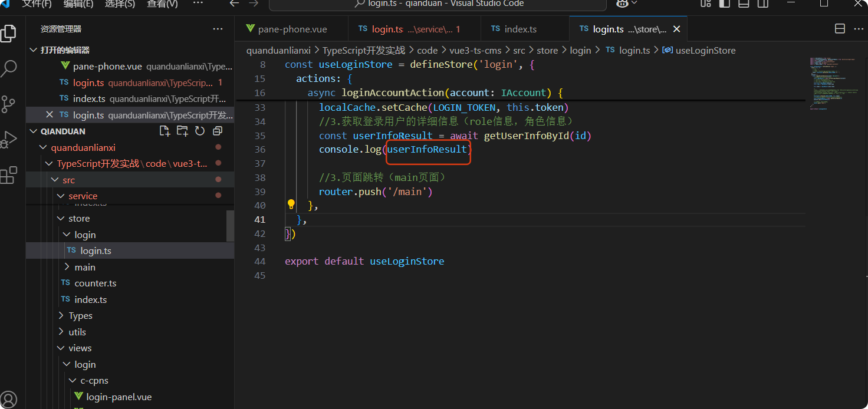Open the 选择(S) menu

(x=120, y=4)
